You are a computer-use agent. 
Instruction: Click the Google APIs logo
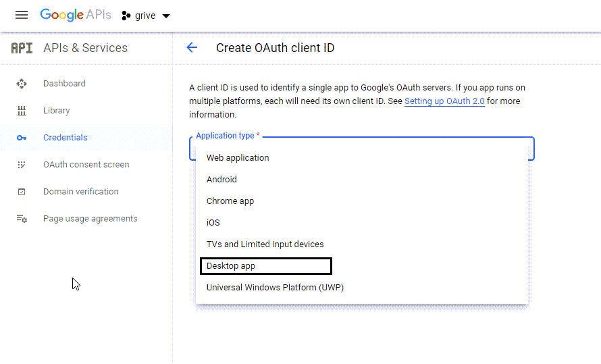tap(76, 15)
